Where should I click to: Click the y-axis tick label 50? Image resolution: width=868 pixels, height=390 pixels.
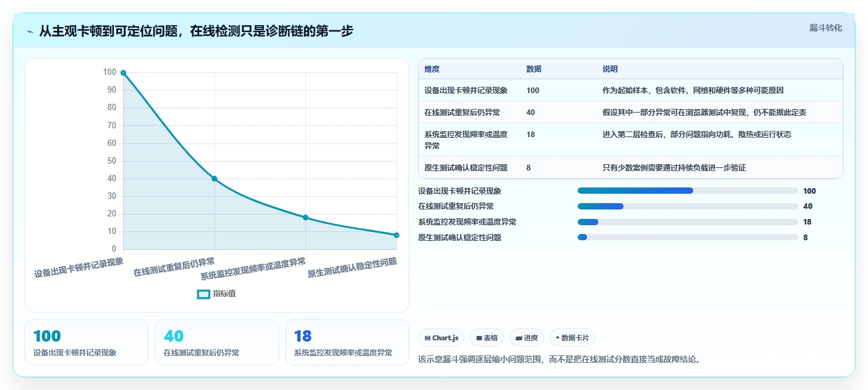pyautogui.click(x=111, y=161)
